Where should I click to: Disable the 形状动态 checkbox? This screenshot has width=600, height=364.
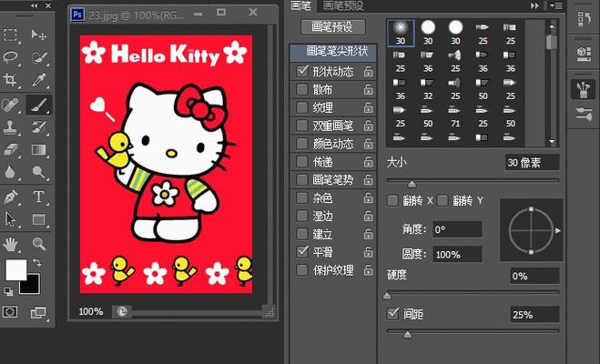[x=302, y=71]
